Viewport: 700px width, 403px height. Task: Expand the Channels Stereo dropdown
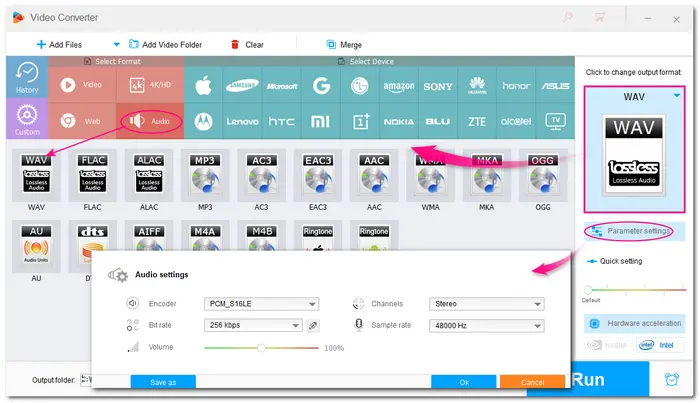coord(486,304)
